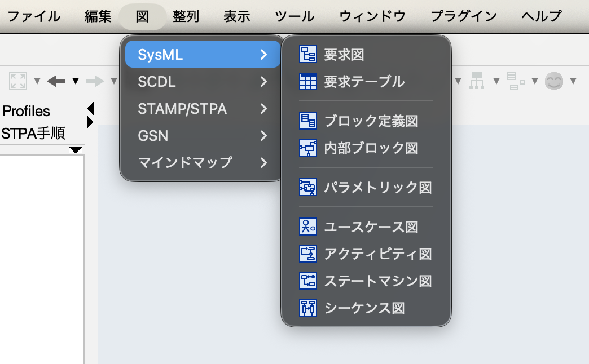Add a new アクティビティ図
The height and width of the screenshot is (364, 589).
(x=377, y=254)
